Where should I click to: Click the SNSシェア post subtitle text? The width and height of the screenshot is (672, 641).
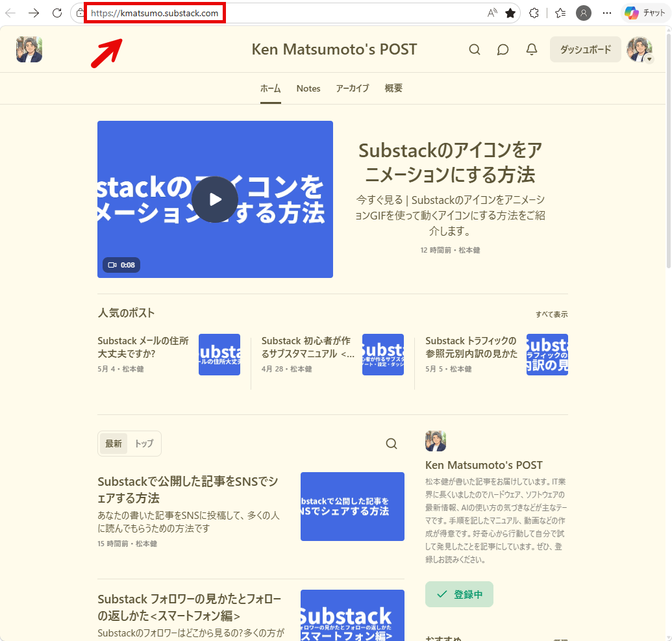(188, 522)
